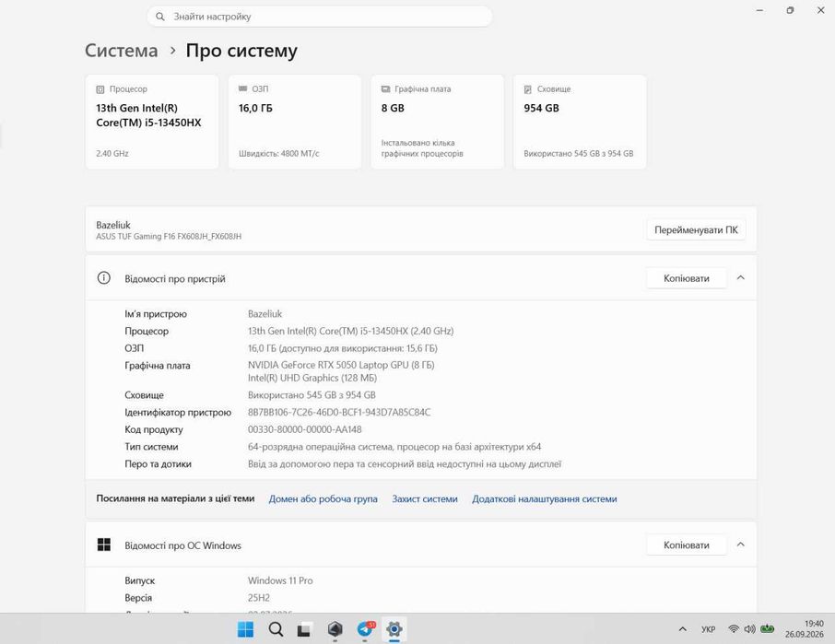Click the battery status tray icon
The width and height of the screenshot is (835, 644).
pyautogui.click(x=768, y=629)
